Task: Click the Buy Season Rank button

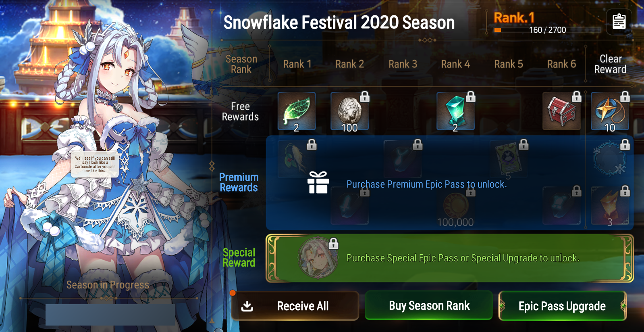Action: point(429,305)
